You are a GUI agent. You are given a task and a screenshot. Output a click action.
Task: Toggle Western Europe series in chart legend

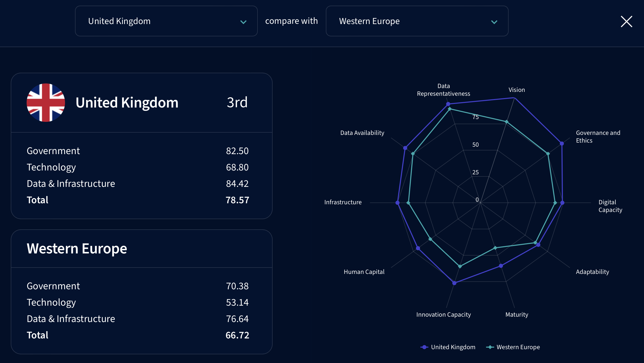click(518, 347)
